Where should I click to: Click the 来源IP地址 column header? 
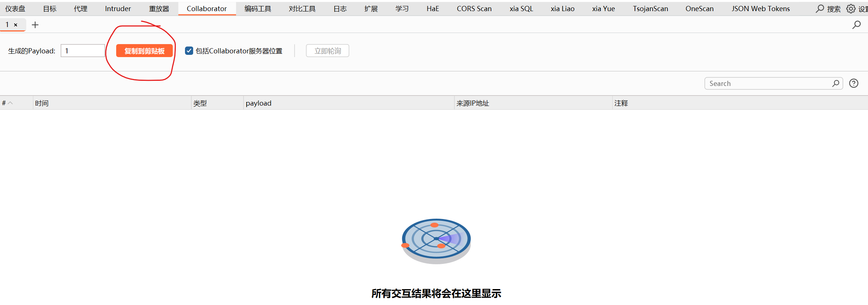(x=472, y=103)
